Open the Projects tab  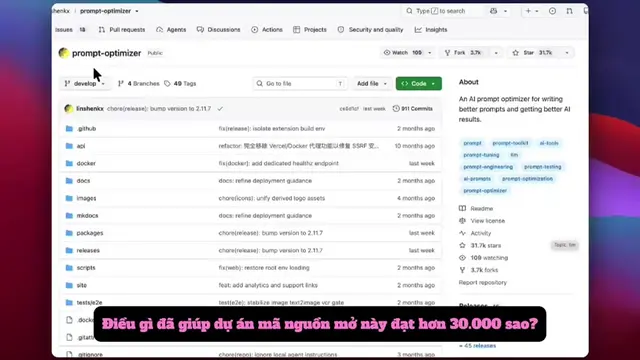[310, 30]
